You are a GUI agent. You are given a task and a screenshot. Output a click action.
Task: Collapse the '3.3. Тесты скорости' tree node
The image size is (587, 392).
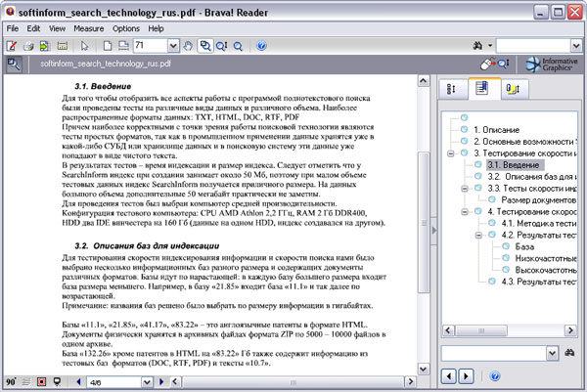point(465,189)
